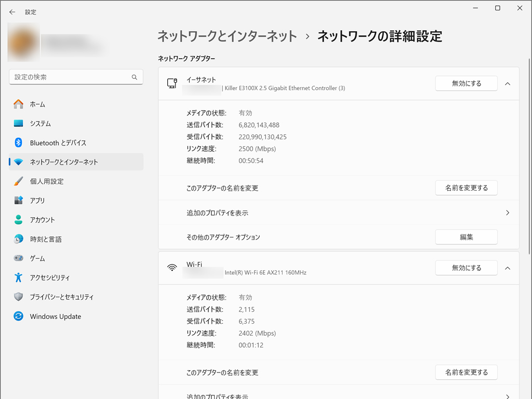Viewport: 532px width, 399px height.
Task: Disable Ethernet with its 無効にする button
Action: tap(466, 84)
